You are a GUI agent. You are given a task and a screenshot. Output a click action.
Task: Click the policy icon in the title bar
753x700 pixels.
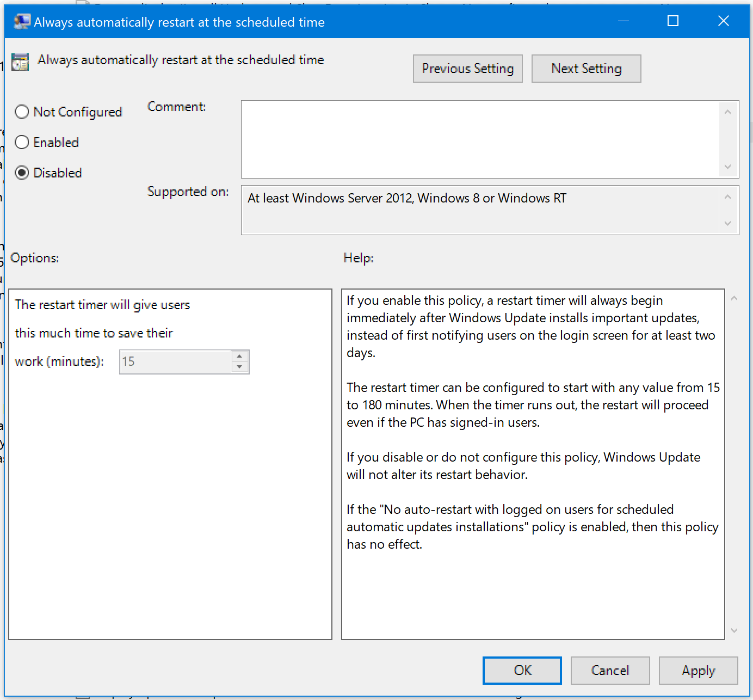(x=22, y=21)
